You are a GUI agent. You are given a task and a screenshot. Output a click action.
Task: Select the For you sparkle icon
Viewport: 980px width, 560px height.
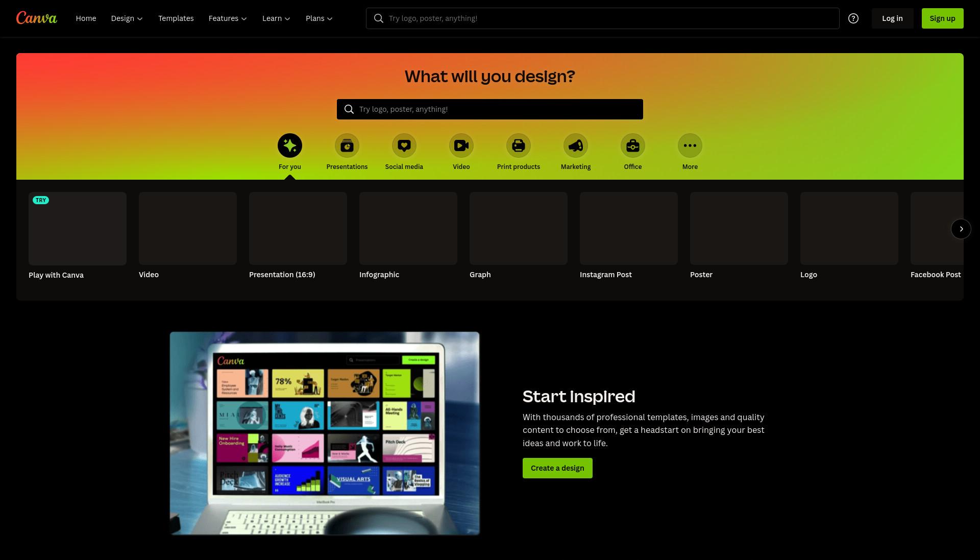(290, 145)
